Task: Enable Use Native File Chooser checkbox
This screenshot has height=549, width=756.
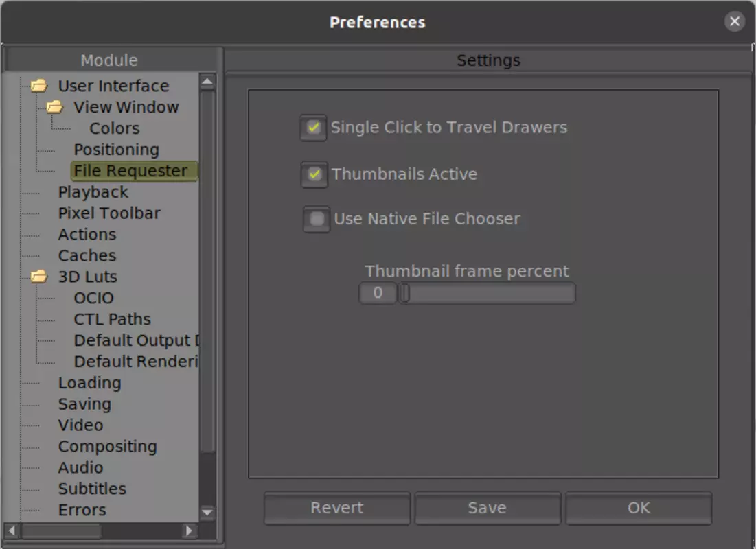Action: coord(317,220)
